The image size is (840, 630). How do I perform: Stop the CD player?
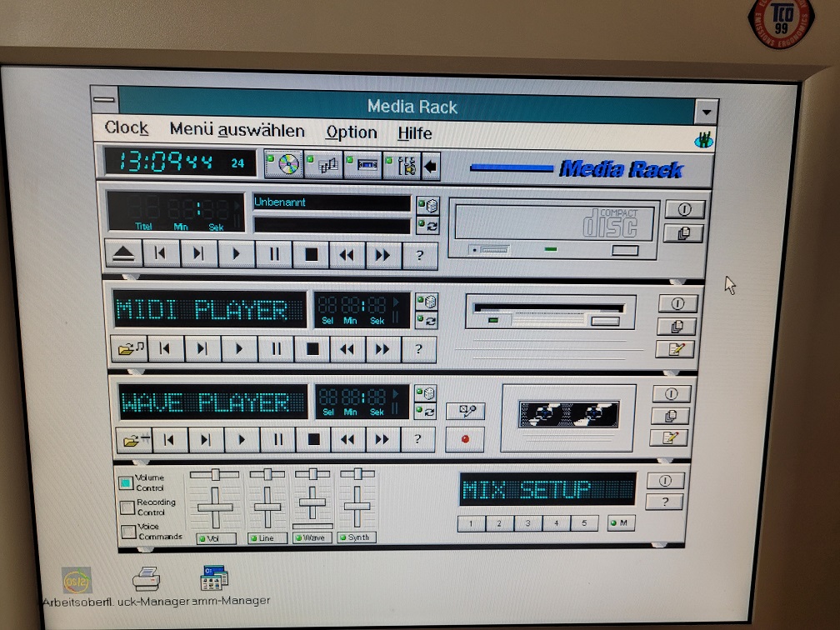311,255
